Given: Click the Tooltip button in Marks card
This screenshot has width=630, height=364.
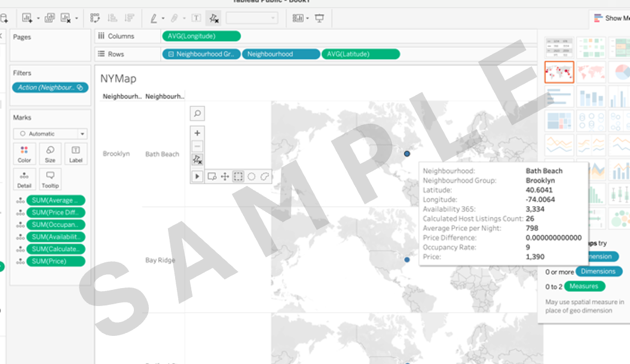Looking at the screenshot, I should tap(50, 179).
